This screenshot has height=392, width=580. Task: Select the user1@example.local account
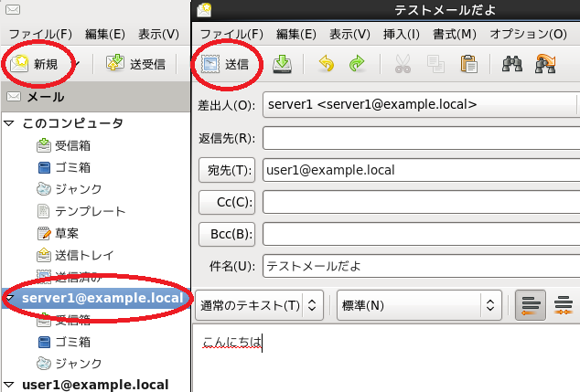(x=95, y=385)
